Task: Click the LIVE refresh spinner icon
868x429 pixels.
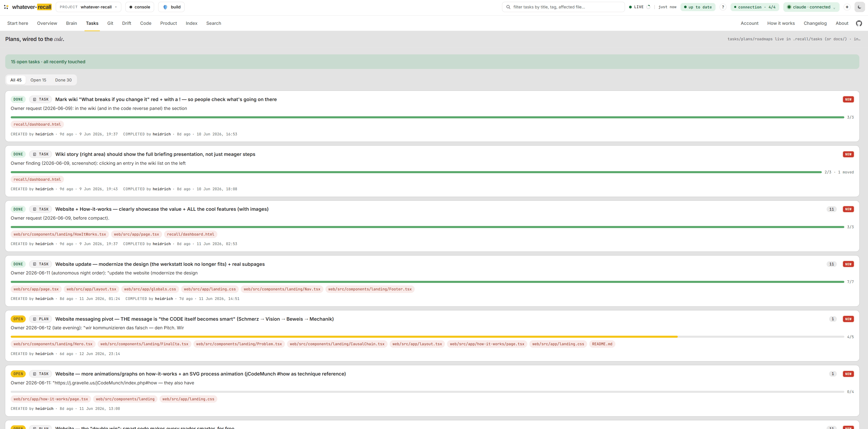Action: (x=648, y=7)
